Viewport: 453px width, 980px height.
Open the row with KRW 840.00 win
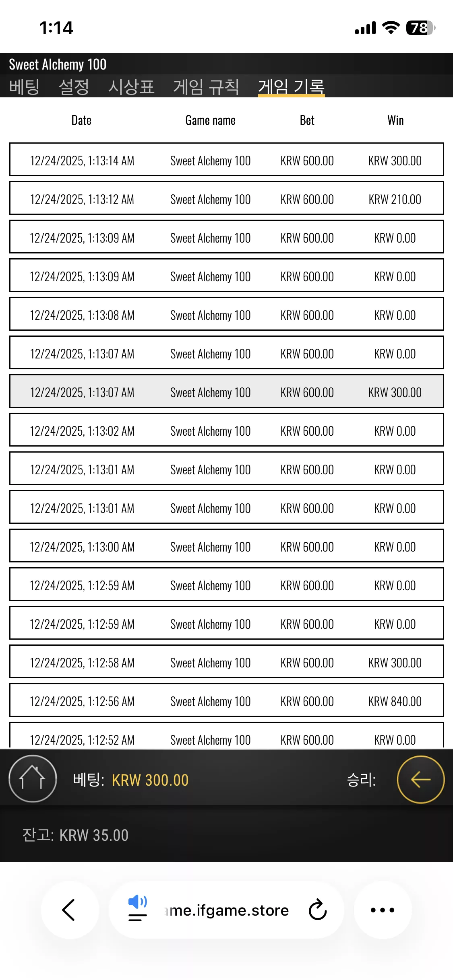click(x=227, y=700)
